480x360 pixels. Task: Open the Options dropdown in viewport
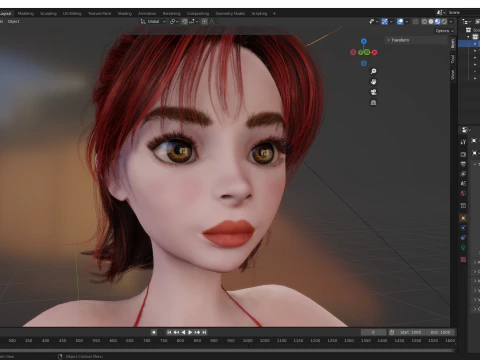click(x=445, y=31)
